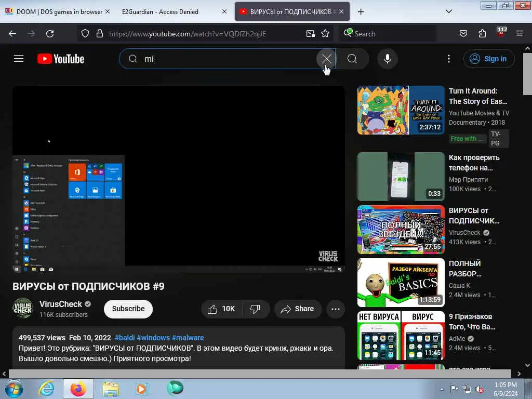Click the '499,537 views' text
This screenshot has width=532, height=399.
tap(42, 338)
